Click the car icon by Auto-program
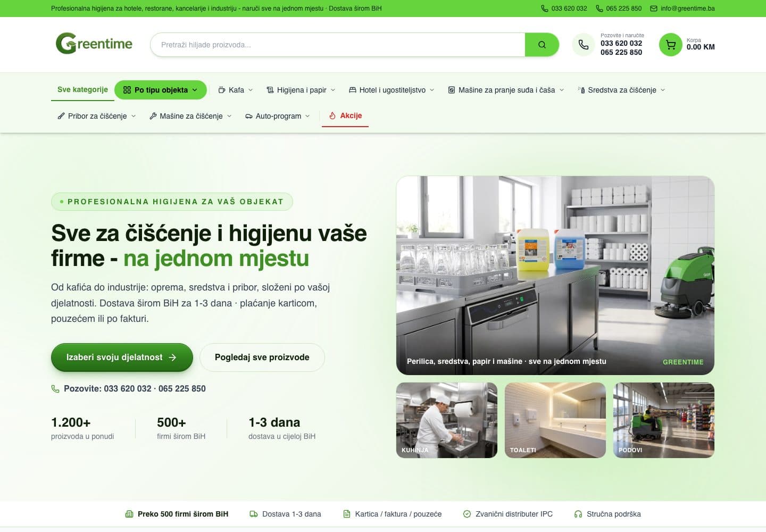The height and width of the screenshot is (532, 766). [249, 116]
